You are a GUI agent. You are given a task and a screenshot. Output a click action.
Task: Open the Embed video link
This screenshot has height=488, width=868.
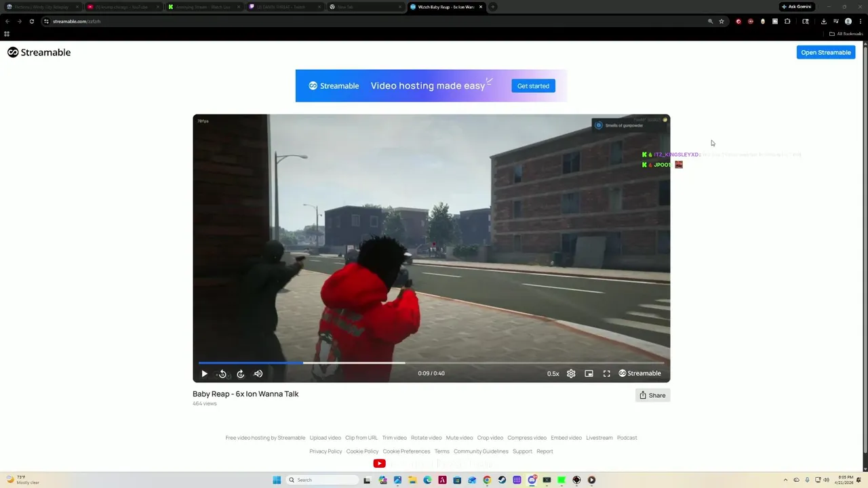(x=566, y=438)
